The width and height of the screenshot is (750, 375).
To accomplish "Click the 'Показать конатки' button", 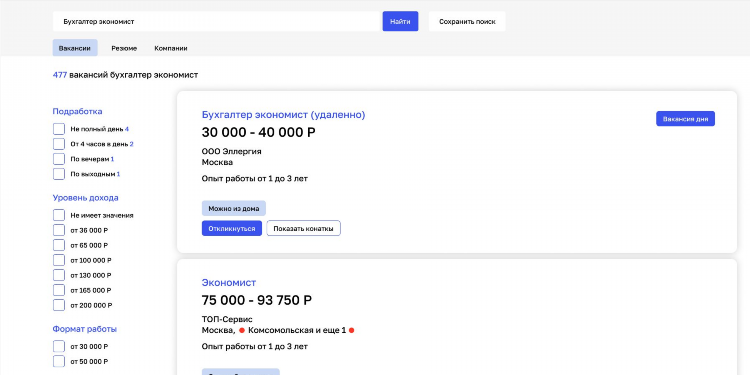I will 303,228.
